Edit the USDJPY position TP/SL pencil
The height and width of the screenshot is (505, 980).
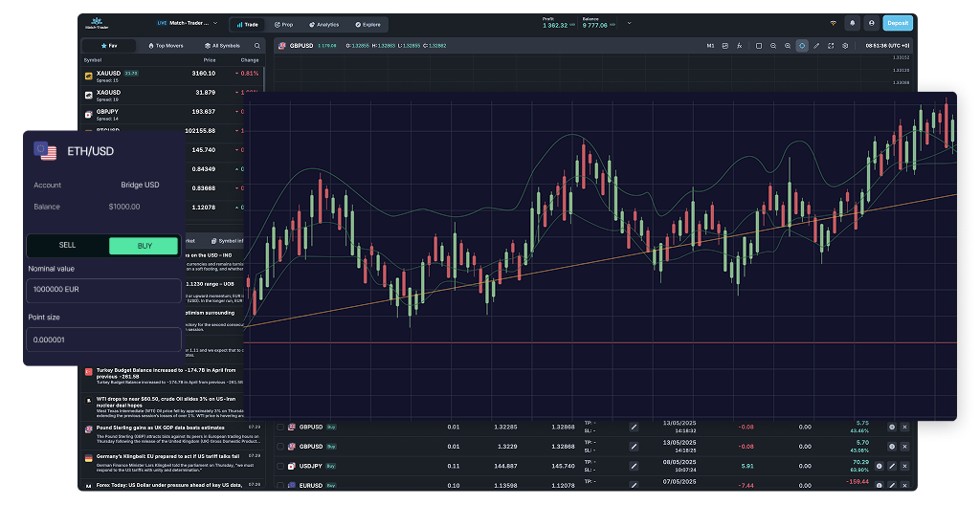[x=633, y=466]
